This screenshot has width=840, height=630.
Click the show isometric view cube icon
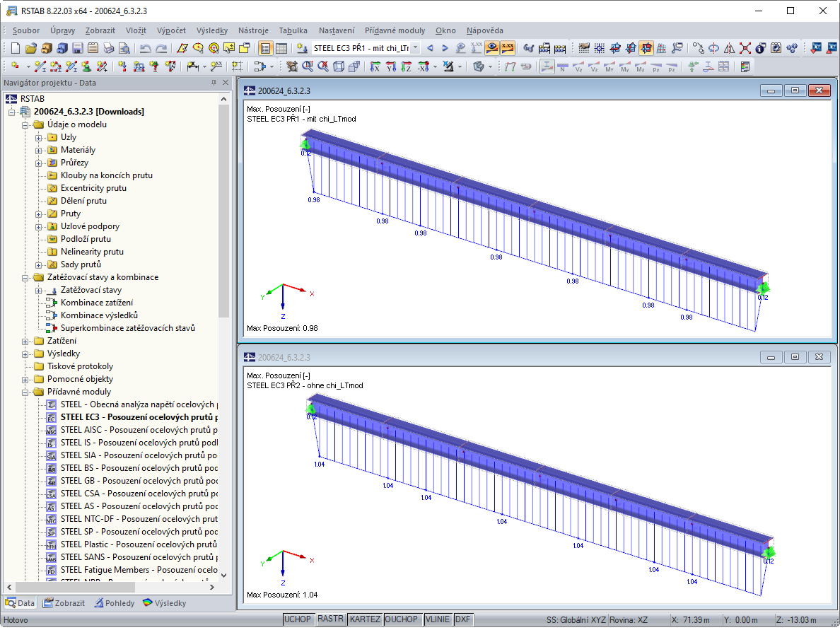click(x=339, y=66)
